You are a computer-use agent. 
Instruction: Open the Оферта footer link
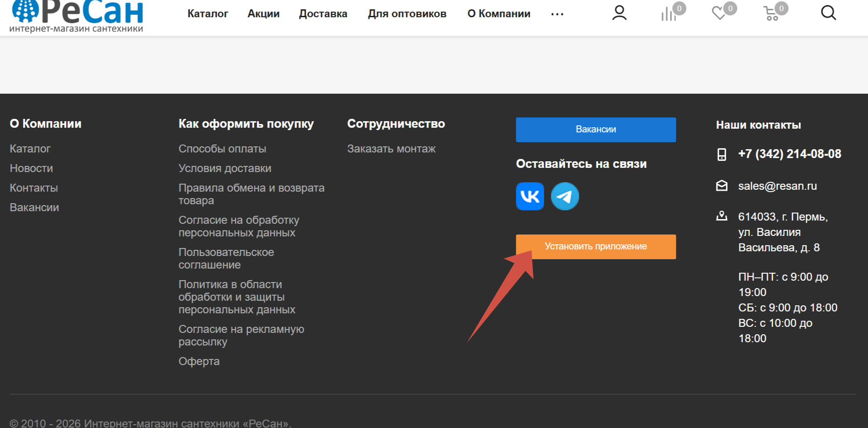point(199,361)
